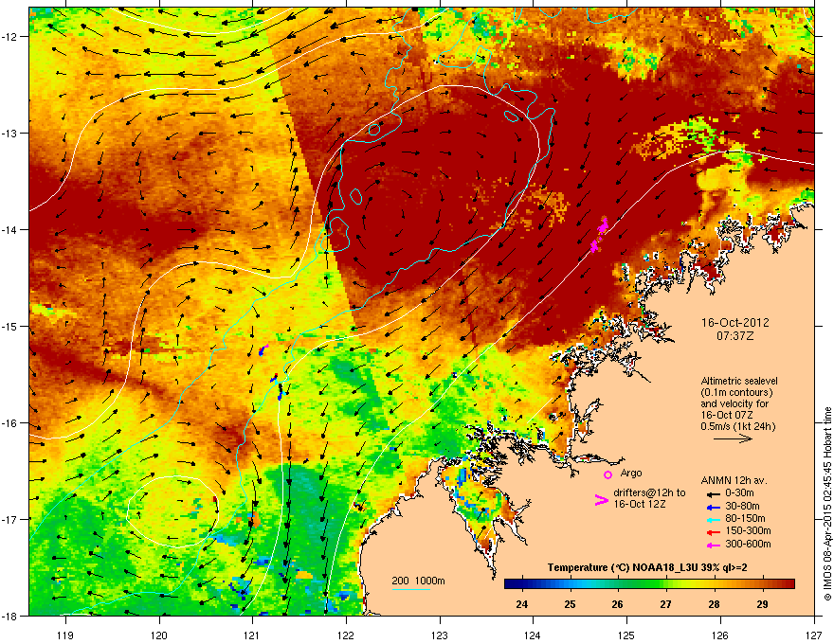Screen dimensions: 834x644
Task: Click the 150-300m depth label
Action: (748, 530)
